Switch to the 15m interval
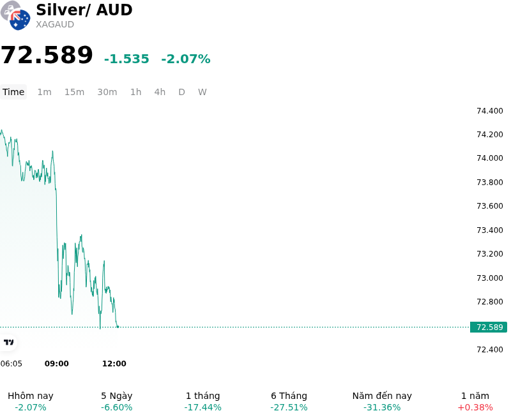The image size is (511, 420). click(74, 92)
